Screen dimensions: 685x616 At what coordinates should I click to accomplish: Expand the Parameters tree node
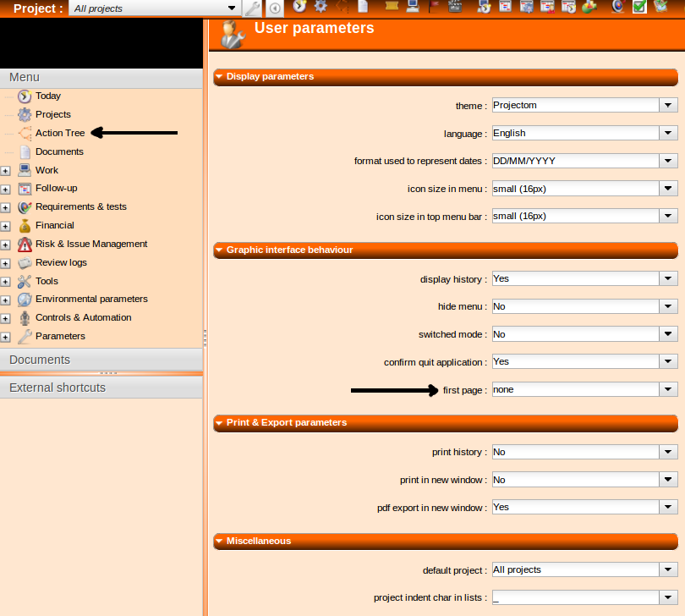(x=5, y=337)
